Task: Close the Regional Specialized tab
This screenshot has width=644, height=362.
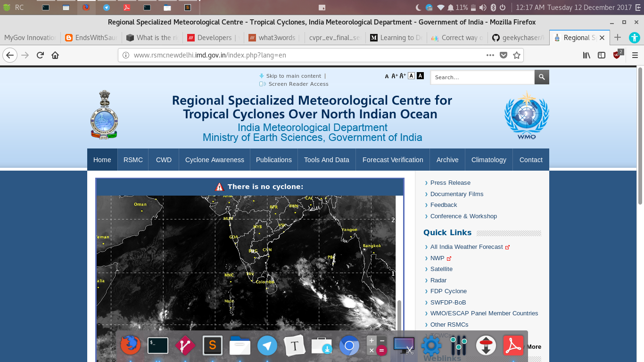Action: pos(602,38)
